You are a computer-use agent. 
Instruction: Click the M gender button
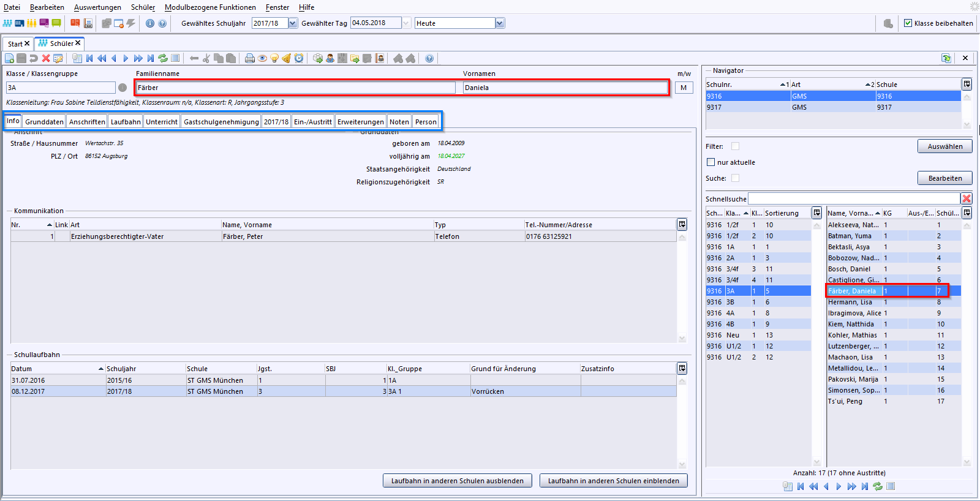pos(684,88)
